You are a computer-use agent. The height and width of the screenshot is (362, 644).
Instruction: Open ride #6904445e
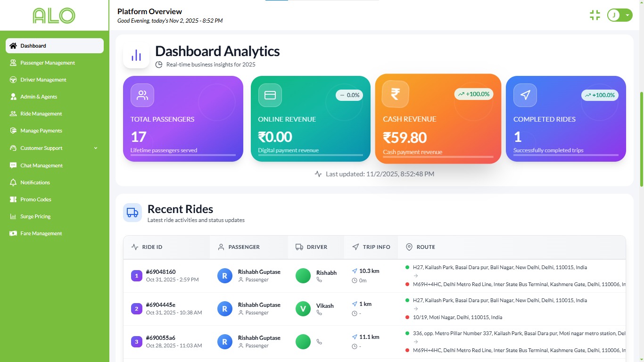[161, 305]
